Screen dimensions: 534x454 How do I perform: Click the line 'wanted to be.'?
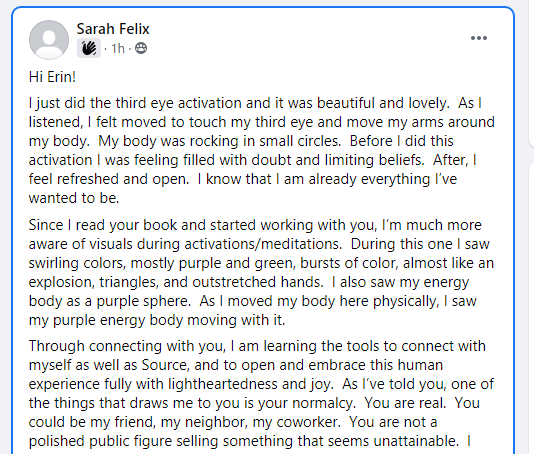click(x=74, y=198)
